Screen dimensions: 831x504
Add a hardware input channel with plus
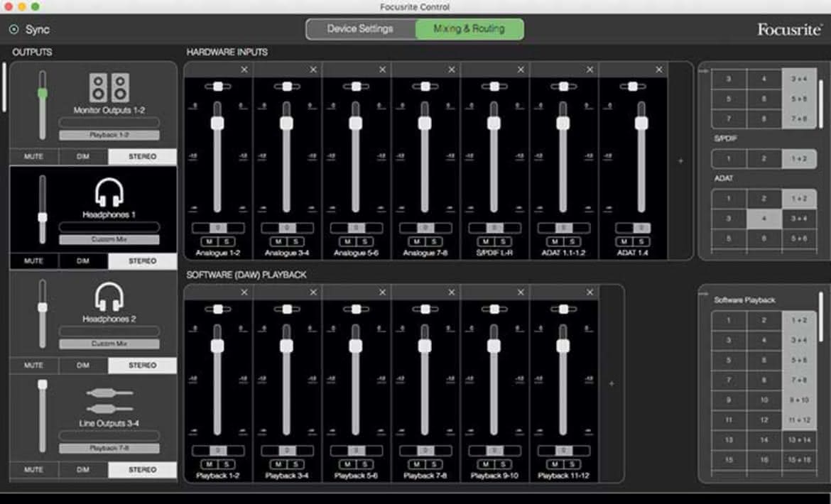(681, 160)
